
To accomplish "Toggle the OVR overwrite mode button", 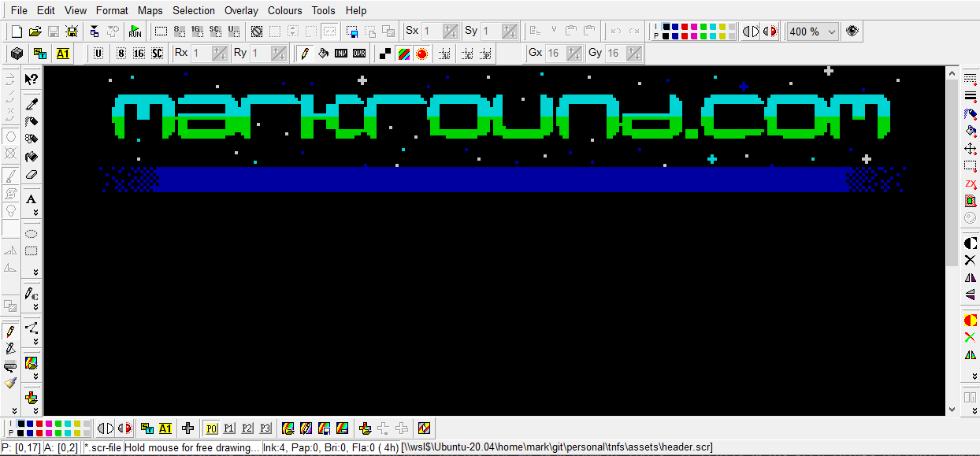I will (359, 54).
